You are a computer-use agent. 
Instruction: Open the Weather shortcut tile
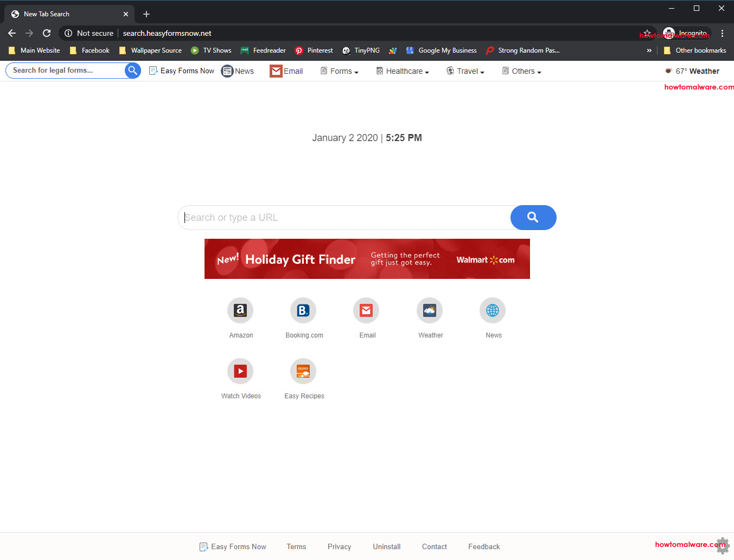coord(430,310)
